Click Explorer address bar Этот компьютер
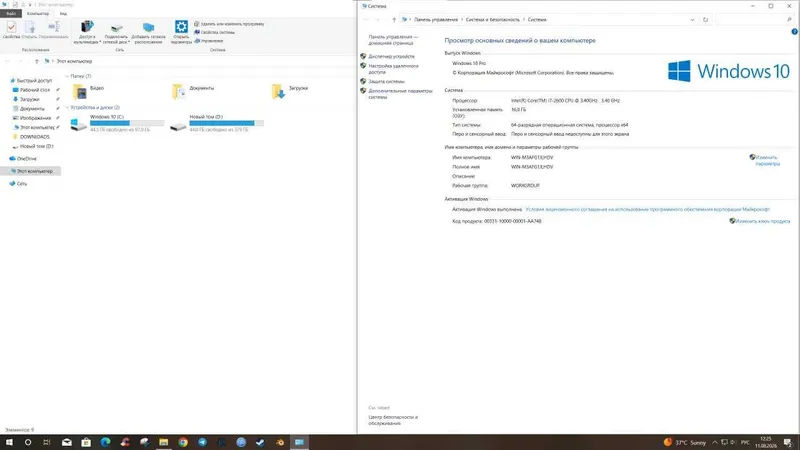Viewport: 800px width, 450px height. 74,61
